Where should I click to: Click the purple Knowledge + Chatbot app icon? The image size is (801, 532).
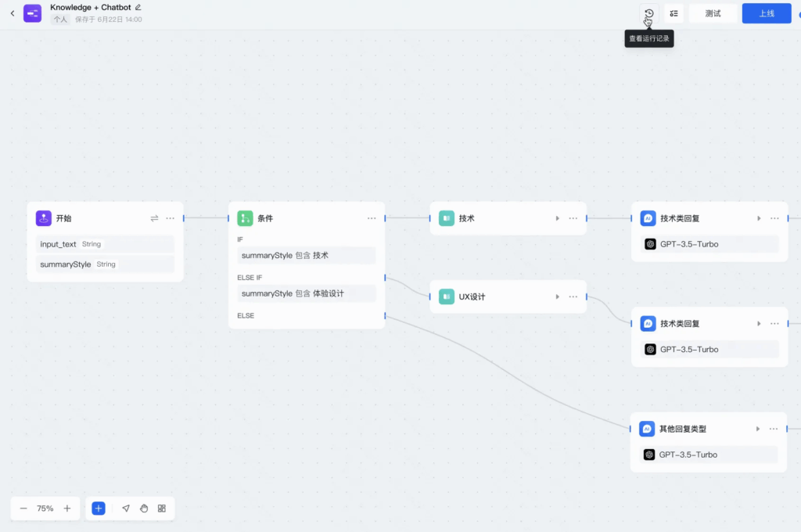[x=33, y=13]
